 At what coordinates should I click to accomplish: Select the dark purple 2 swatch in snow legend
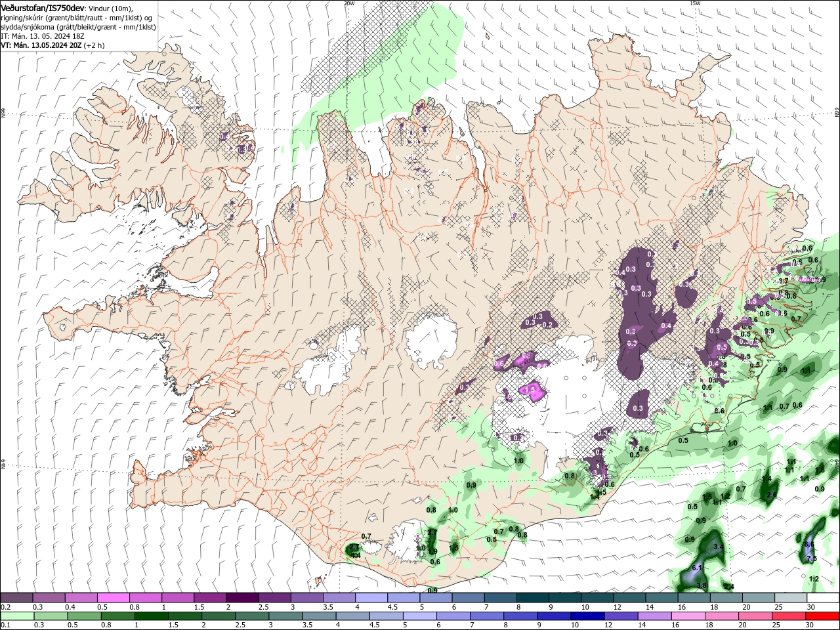(x=241, y=598)
